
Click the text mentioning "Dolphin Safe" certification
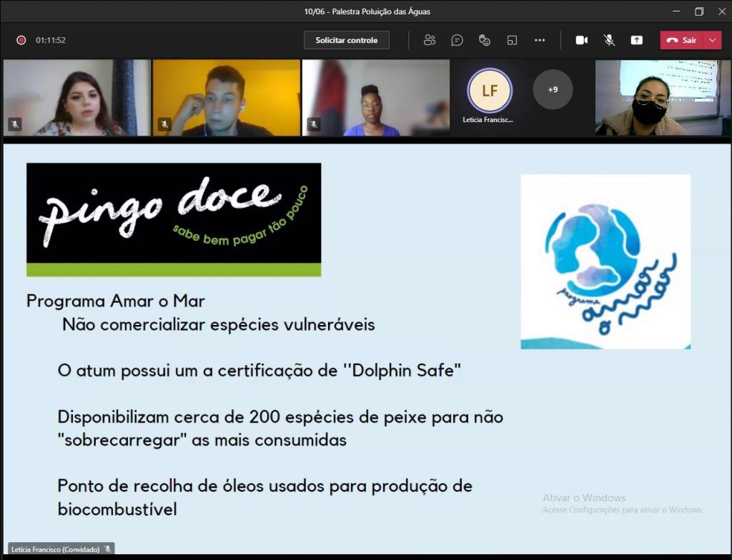[259, 371]
